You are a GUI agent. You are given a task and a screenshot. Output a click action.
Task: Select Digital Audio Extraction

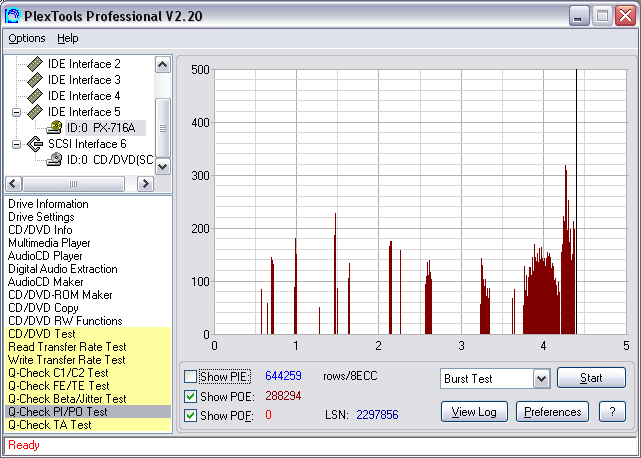click(x=63, y=269)
